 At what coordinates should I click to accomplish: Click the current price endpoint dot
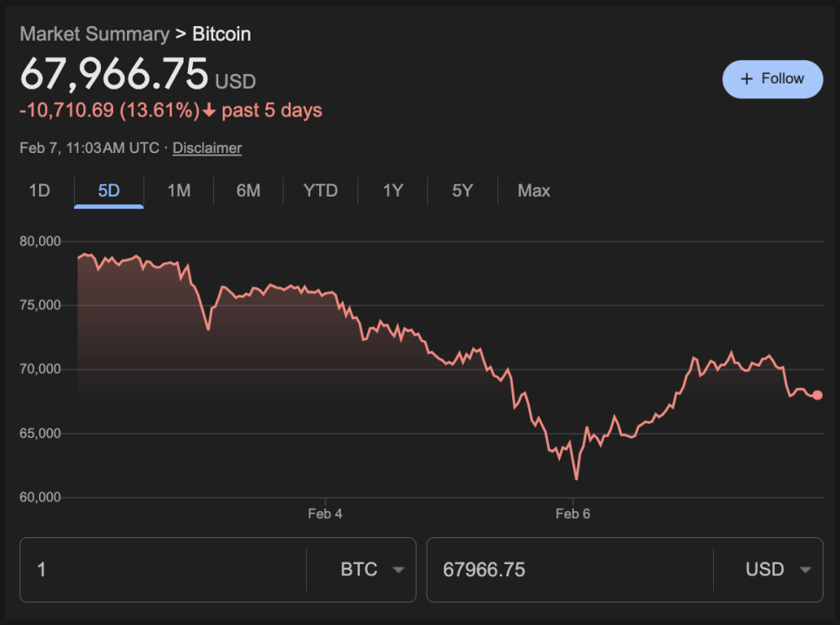[817, 395]
